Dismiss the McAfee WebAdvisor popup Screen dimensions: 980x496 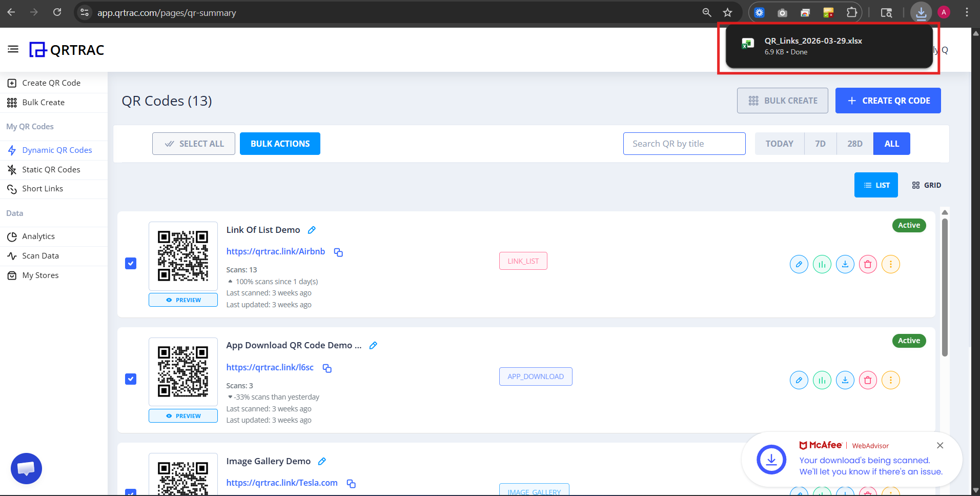[940, 445]
